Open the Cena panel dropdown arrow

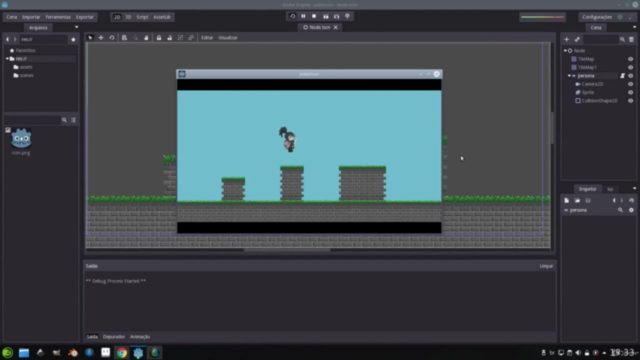pyautogui.click(x=634, y=27)
